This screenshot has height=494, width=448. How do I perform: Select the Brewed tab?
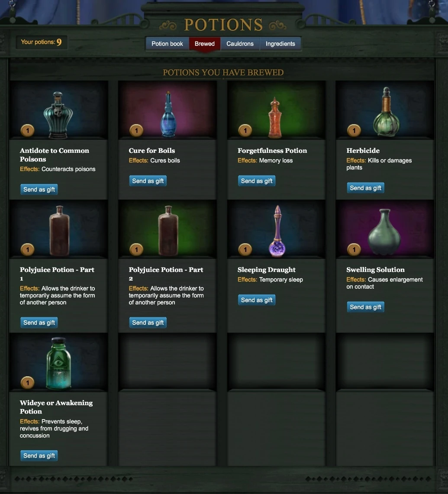204,44
